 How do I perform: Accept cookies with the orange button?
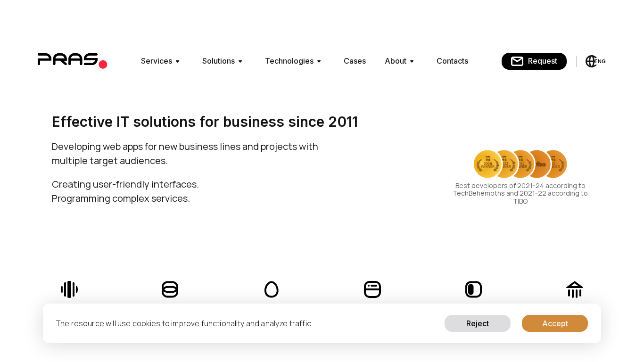click(554, 323)
